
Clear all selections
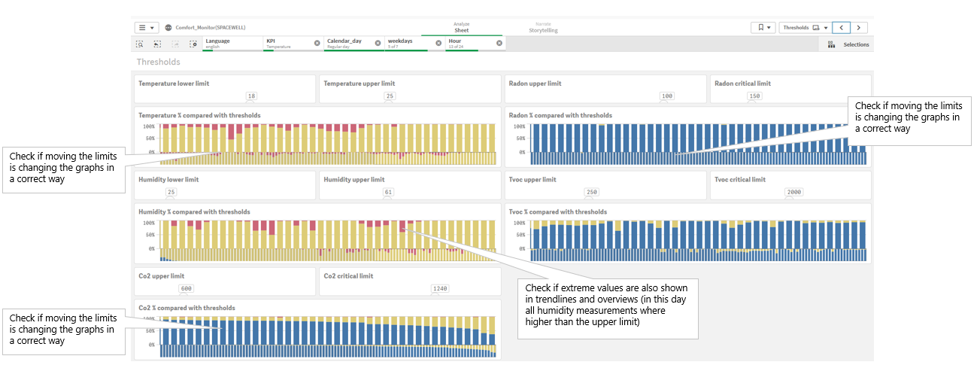(x=193, y=44)
